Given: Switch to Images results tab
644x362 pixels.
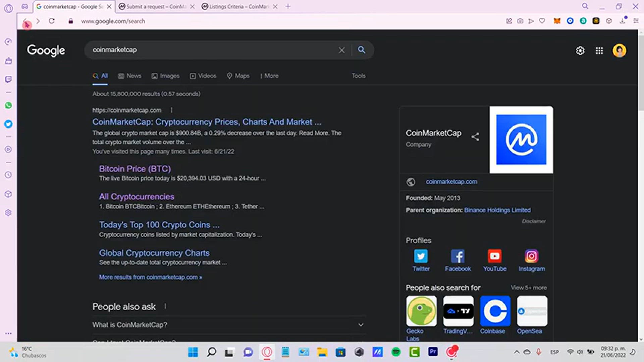Looking at the screenshot, I should [x=165, y=76].
